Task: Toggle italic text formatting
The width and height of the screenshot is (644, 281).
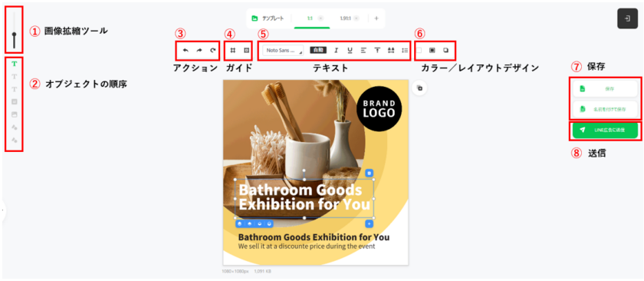Action: pos(336,50)
